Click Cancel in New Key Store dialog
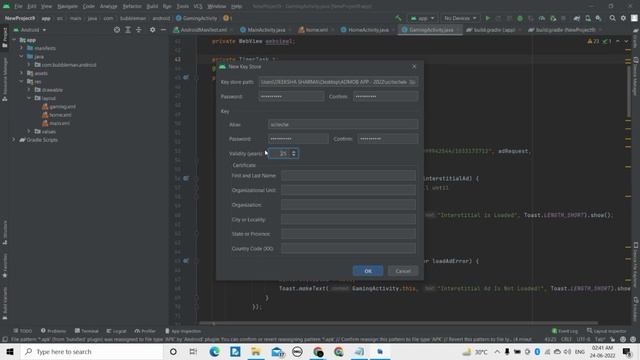 click(403, 271)
